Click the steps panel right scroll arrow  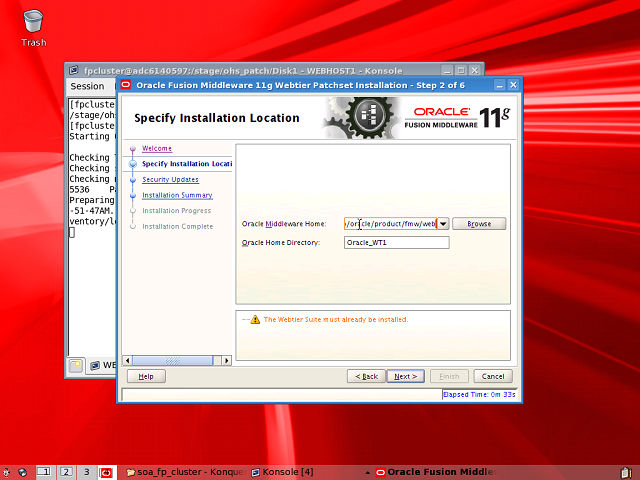click(x=227, y=360)
